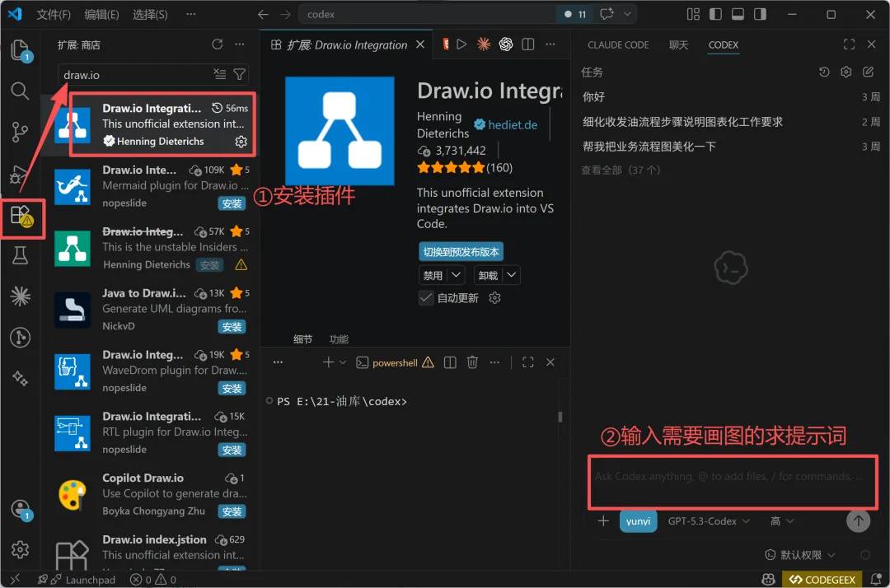
Task: Add a new terminal with plus icon
Action: [328, 362]
